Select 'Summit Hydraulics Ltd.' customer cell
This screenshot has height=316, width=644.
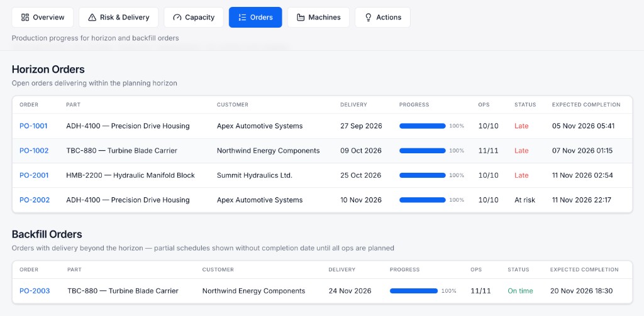pos(255,175)
